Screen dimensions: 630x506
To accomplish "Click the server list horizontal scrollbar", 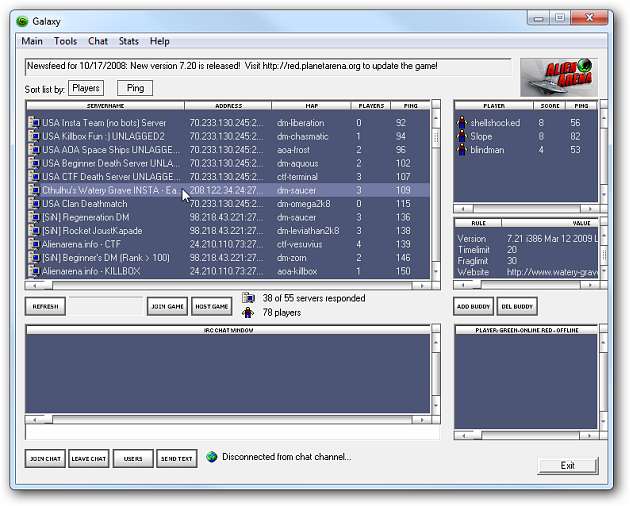I will [232, 284].
